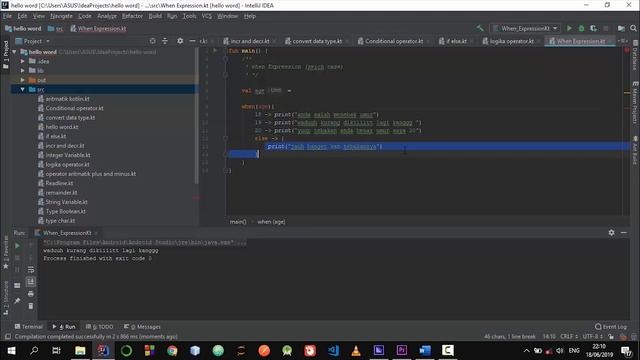Clear all Run console output

[x=31, y=306]
